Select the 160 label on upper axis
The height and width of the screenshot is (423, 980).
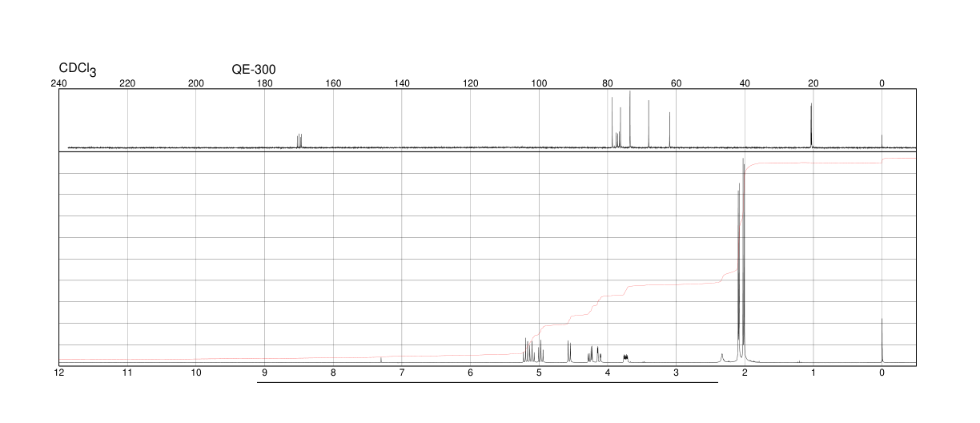[333, 83]
